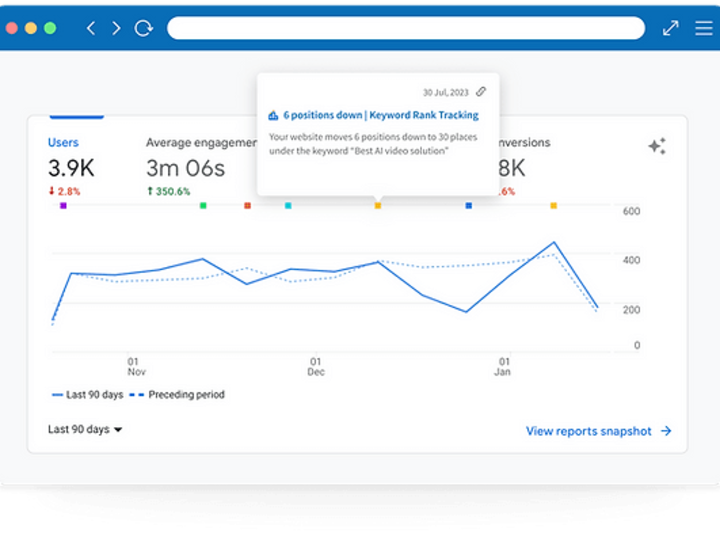This screenshot has height=540, width=720.
Task: Click the link icon beside 30 Jul, 2023
Action: 481,92
